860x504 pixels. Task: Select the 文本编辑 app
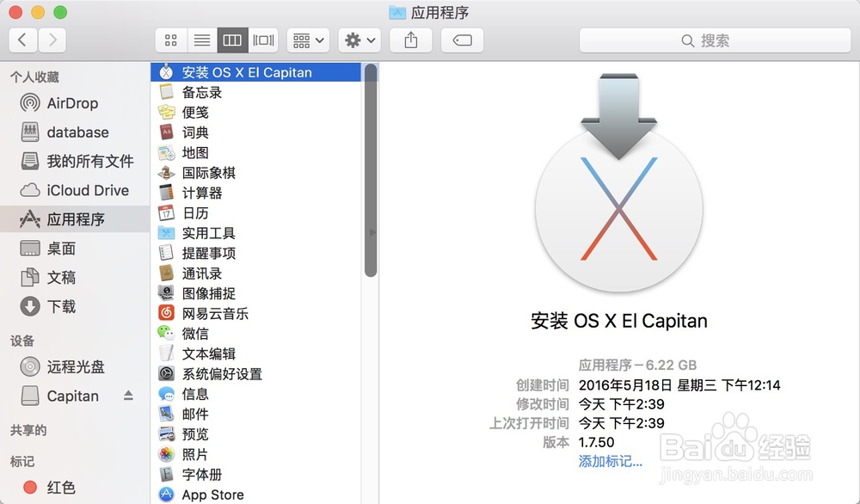pyautogui.click(x=255, y=353)
